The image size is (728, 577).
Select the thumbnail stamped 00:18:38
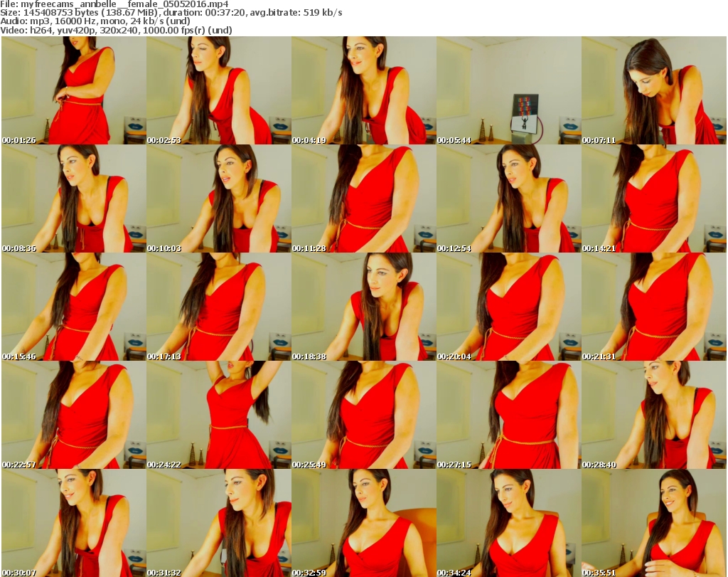click(363, 307)
